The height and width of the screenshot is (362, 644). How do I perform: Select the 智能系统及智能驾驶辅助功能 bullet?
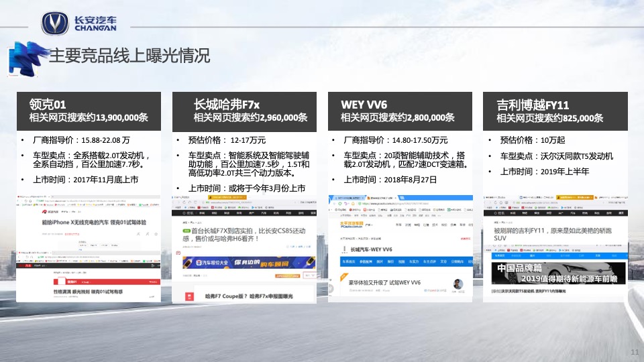249,164
